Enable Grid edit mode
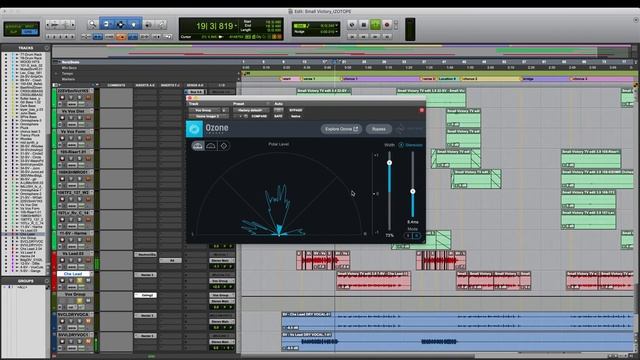 tap(29, 31)
